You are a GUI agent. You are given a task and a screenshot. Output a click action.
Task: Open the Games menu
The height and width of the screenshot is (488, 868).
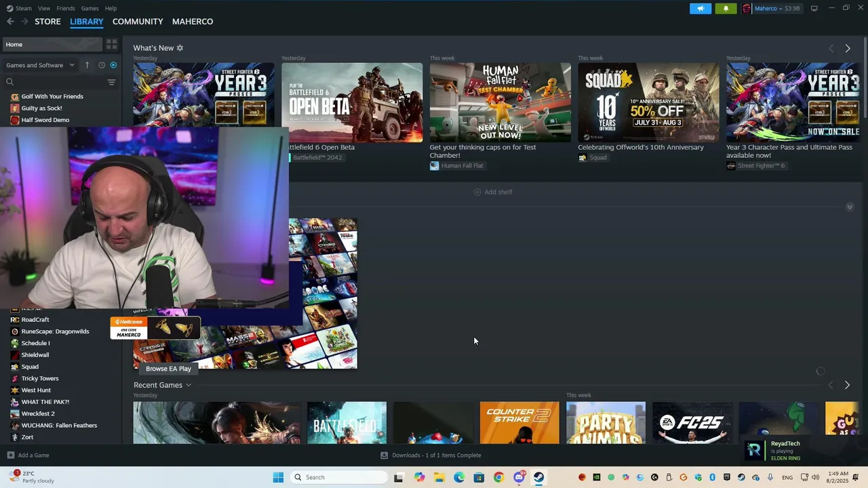coord(90,8)
